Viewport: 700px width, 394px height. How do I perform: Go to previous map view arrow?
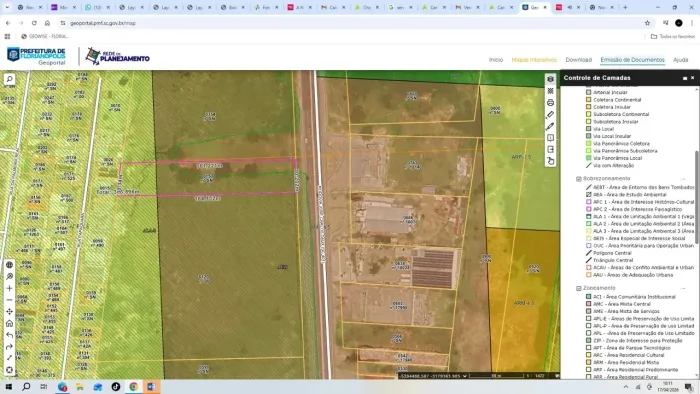(x=9, y=335)
